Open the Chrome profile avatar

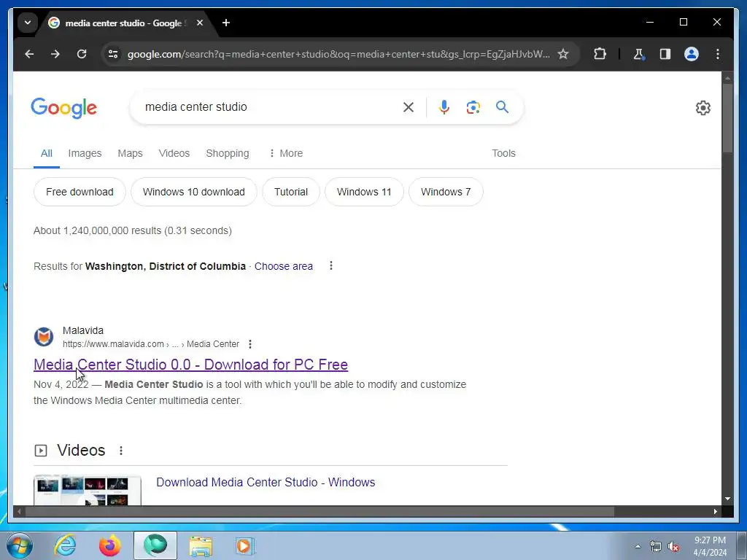692,54
